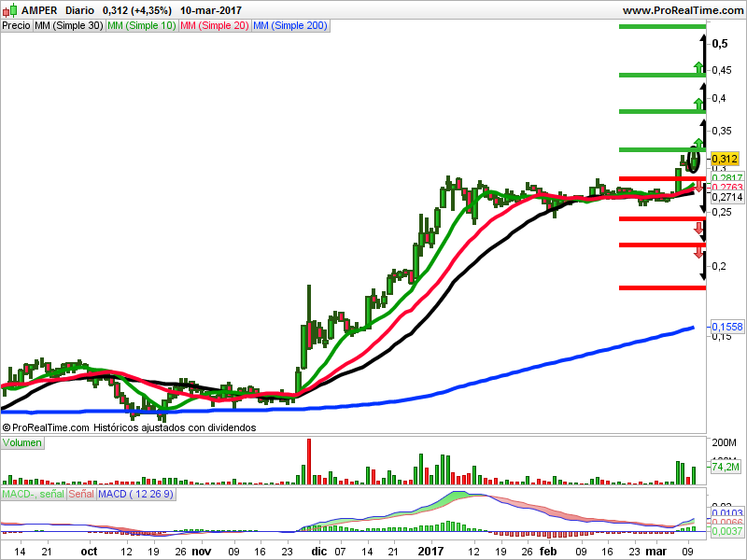Click the red down arrow below 0,25
747x560 pixels.
pos(698,227)
